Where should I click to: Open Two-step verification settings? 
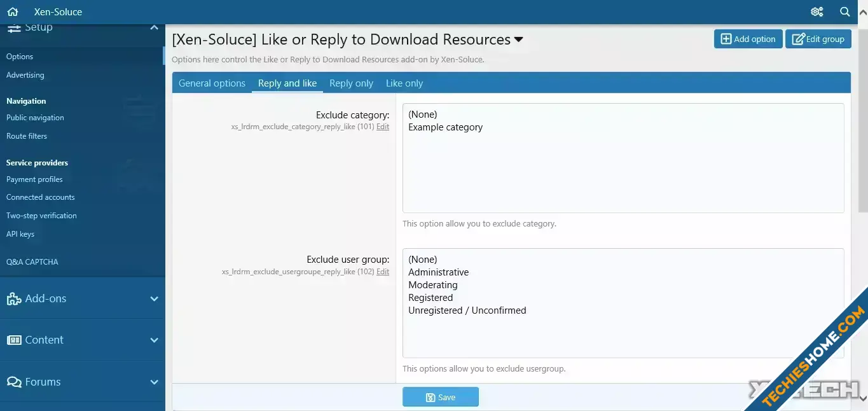click(x=41, y=216)
